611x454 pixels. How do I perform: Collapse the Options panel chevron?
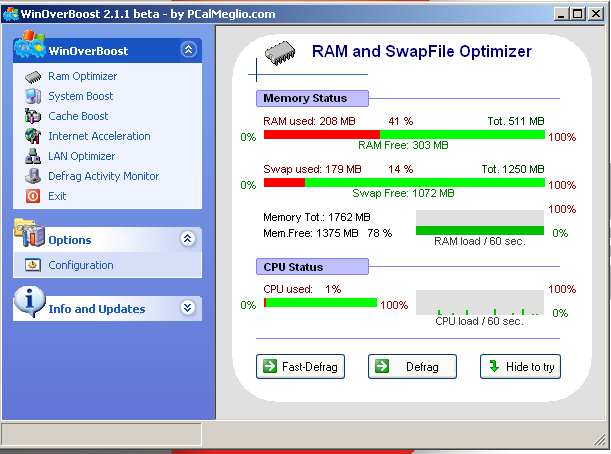pyautogui.click(x=188, y=238)
